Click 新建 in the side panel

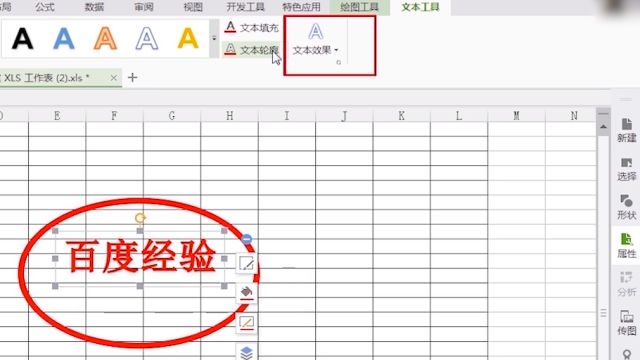click(x=627, y=130)
